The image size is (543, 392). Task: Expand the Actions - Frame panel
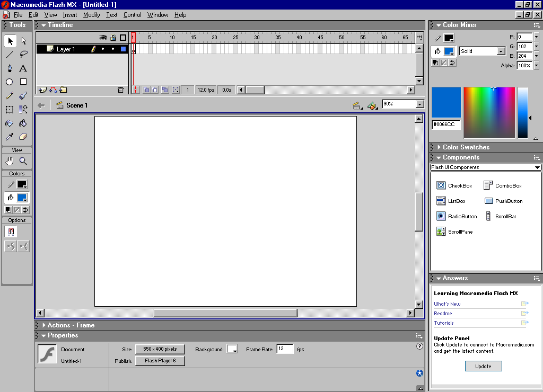44,325
